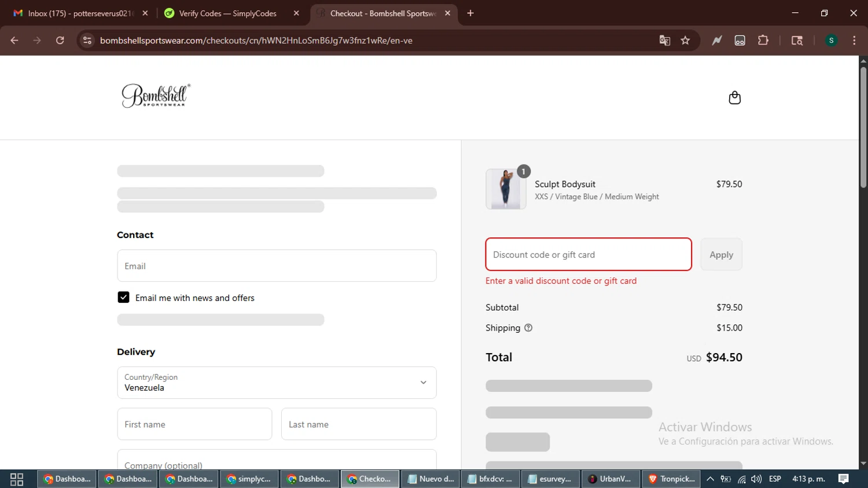Select the Checkout Bombshell Sportswear tab
Image resolution: width=868 pixels, height=488 pixels.
coord(382,13)
